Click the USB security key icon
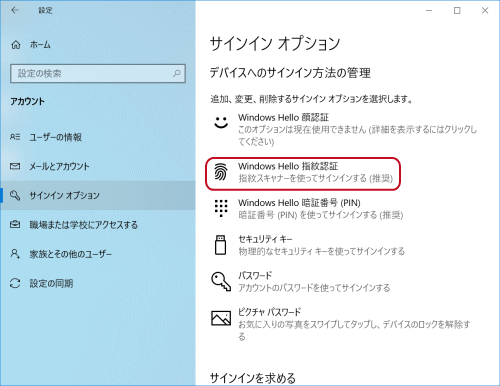Viewport: 500px width, 386px height. tap(220, 245)
